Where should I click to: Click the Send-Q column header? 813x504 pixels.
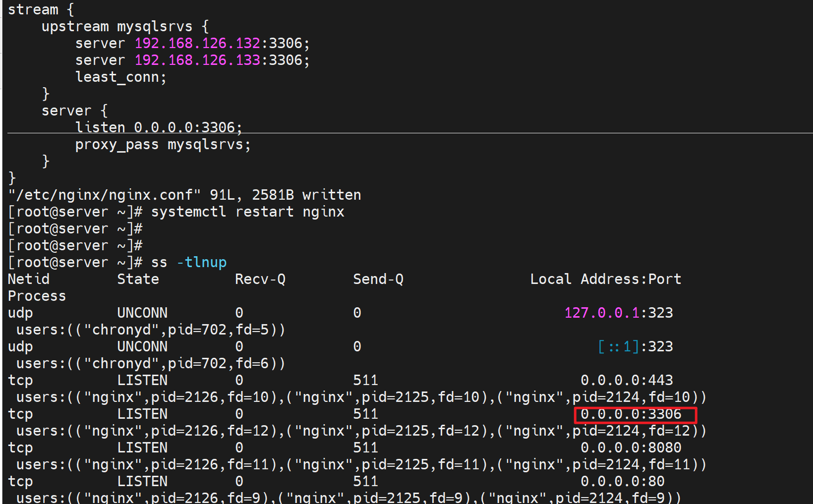378,280
